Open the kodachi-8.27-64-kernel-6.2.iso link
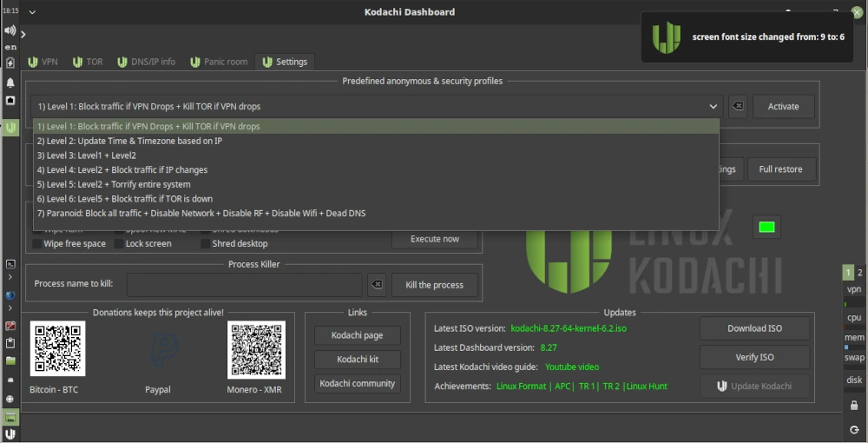 pyautogui.click(x=569, y=328)
